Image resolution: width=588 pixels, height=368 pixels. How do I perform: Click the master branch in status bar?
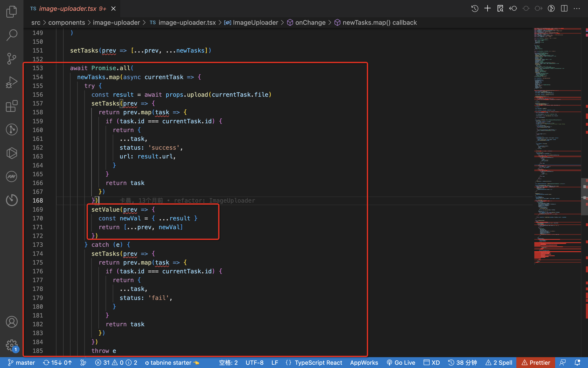(x=21, y=363)
